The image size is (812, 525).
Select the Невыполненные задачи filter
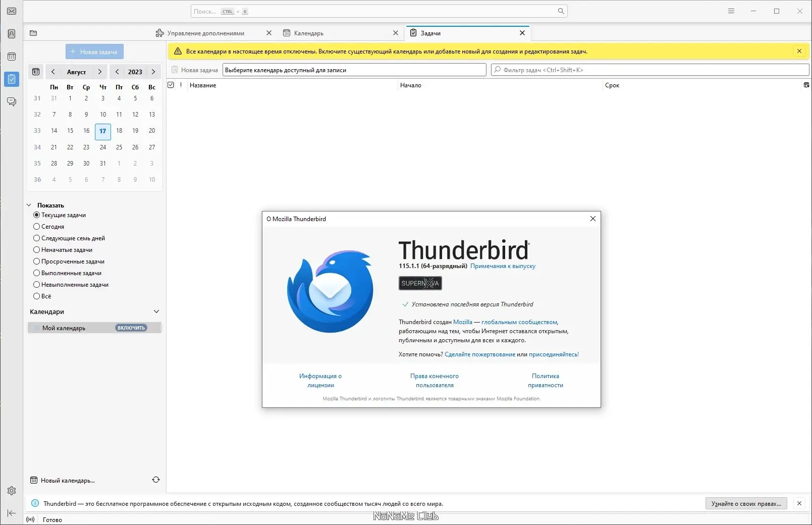pyautogui.click(x=71, y=285)
